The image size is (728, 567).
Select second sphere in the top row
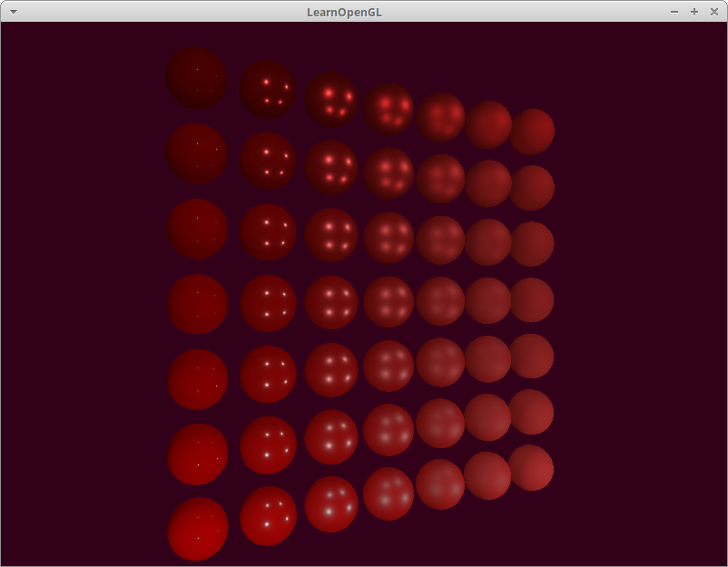[267, 89]
